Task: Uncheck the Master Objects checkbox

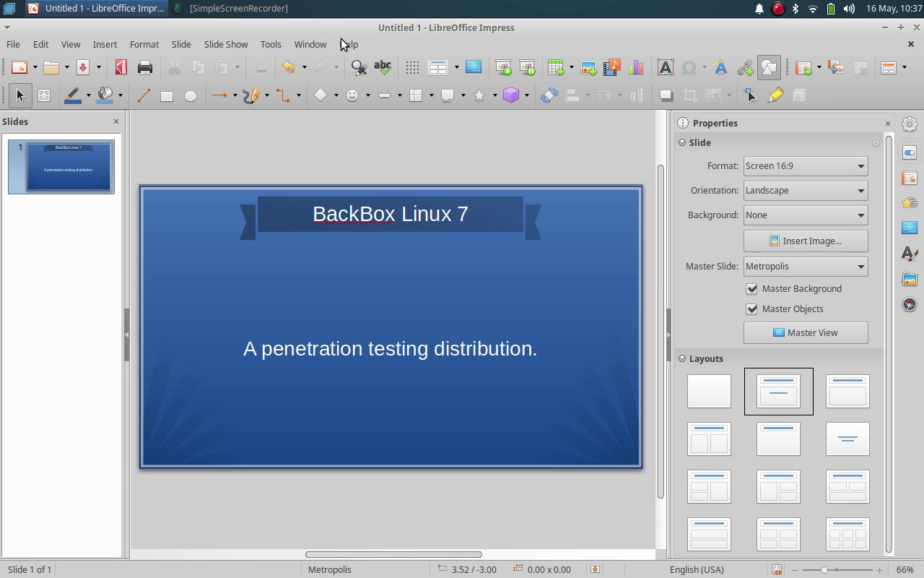Action: point(751,309)
